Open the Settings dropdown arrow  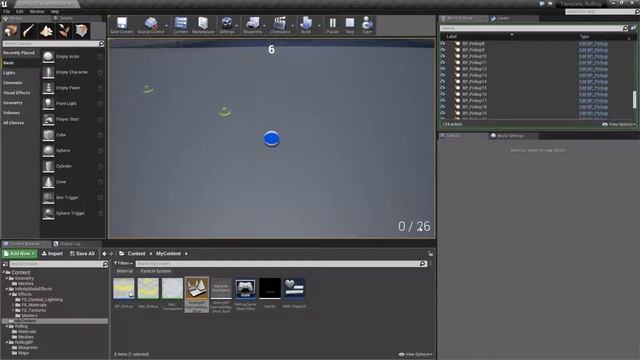click(237, 25)
